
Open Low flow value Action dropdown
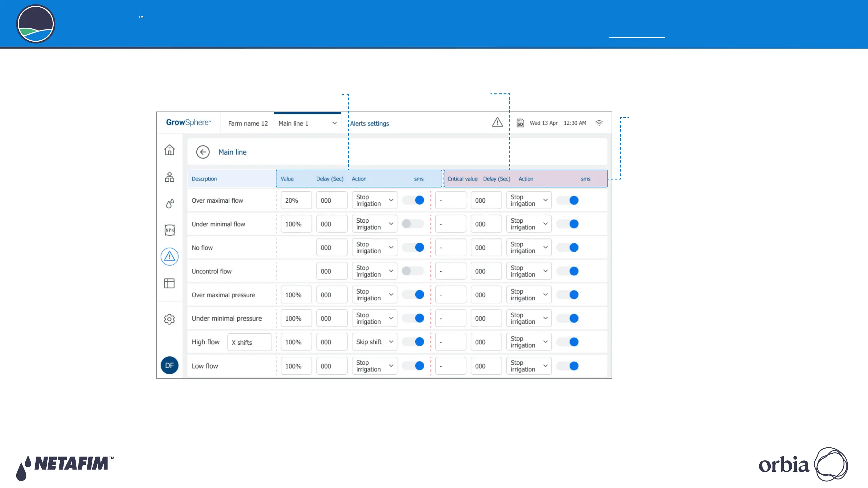click(374, 366)
